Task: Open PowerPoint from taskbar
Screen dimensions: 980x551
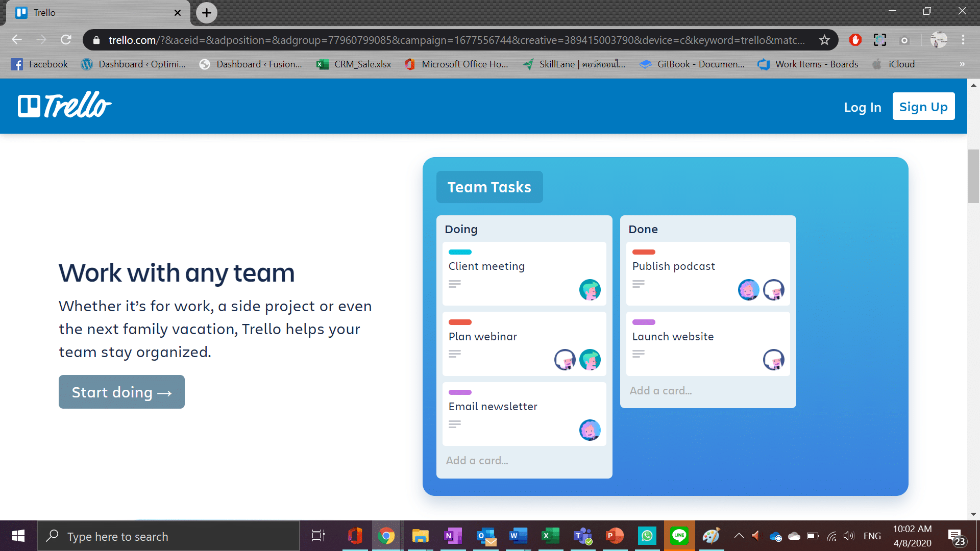Action: (615, 536)
